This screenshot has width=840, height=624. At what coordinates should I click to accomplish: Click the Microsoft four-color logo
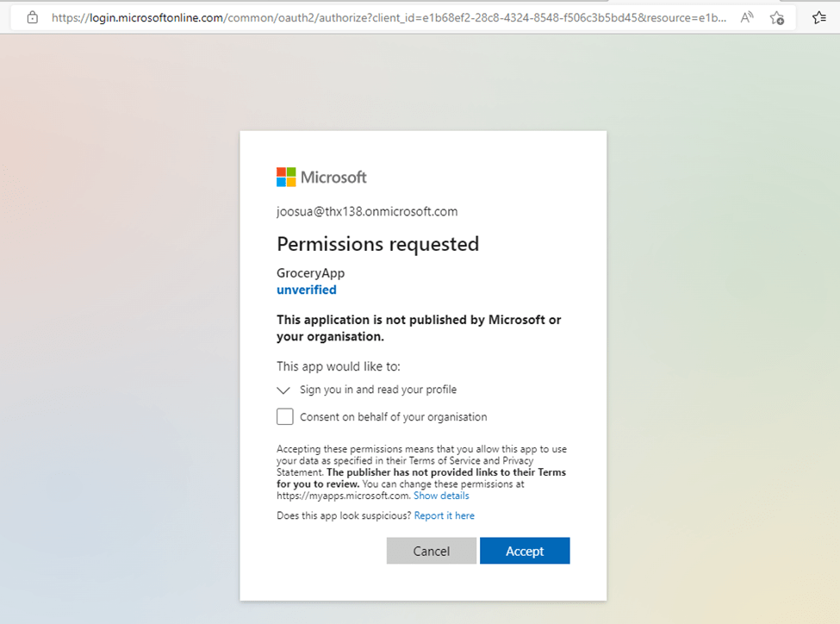[286, 177]
